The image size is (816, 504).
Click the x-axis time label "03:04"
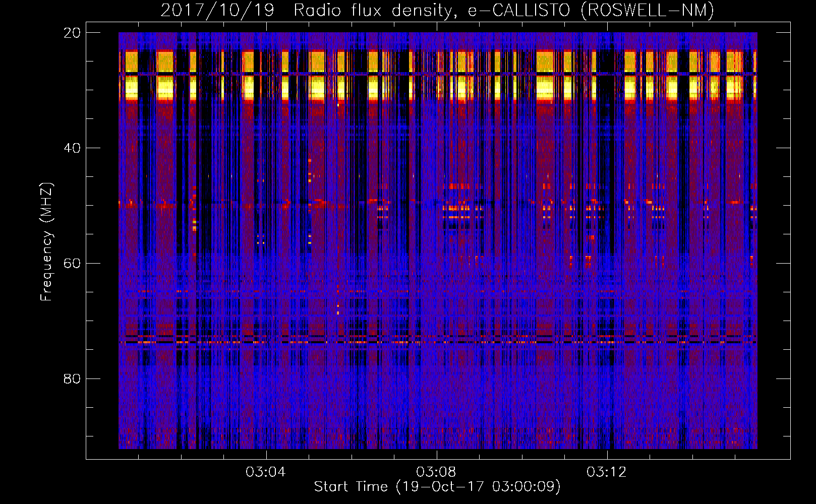point(265,472)
